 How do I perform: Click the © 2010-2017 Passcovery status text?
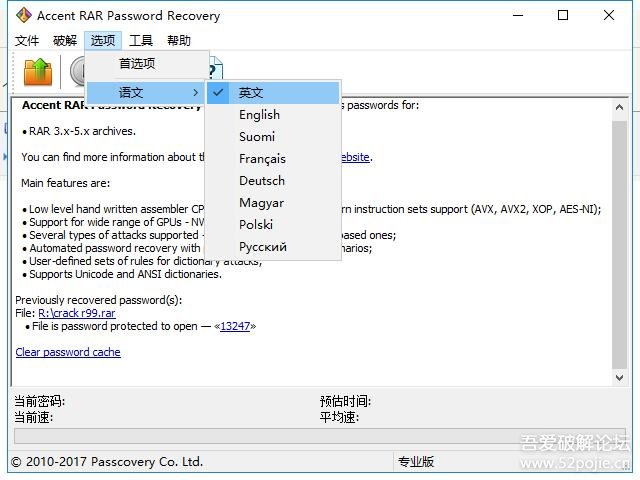pos(107,462)
